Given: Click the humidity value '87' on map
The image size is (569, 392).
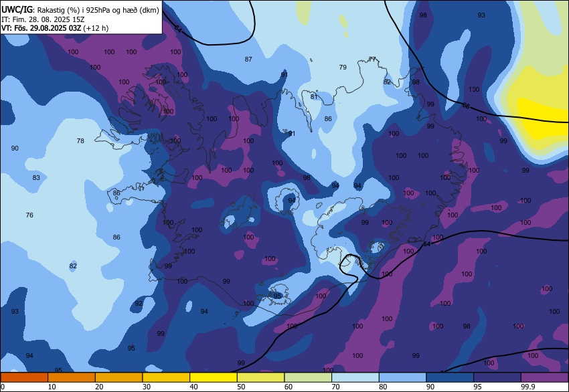Looking at the screenshot, I should tap(248, 59).
